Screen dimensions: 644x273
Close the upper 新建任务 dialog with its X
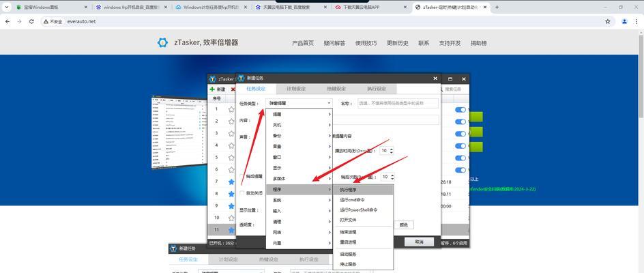435,78
